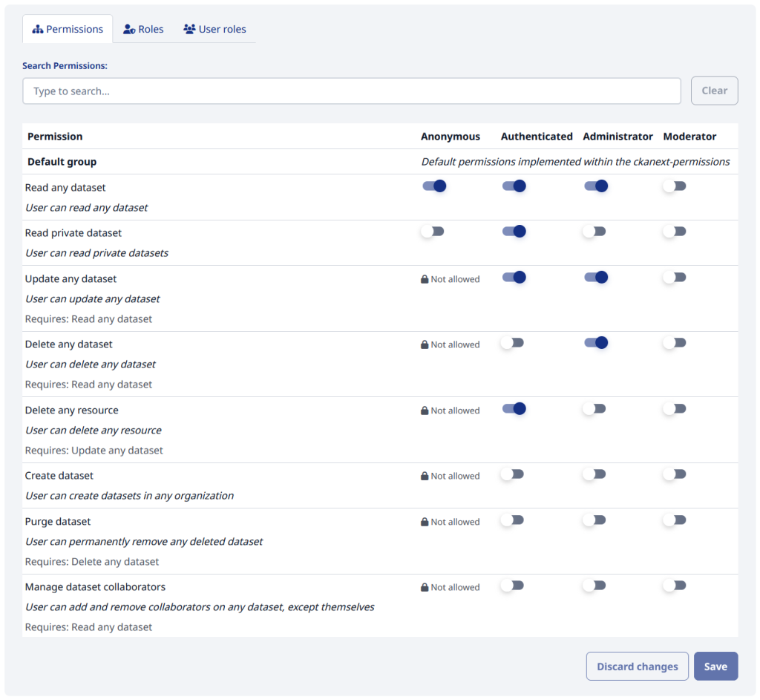Enable Delete any resource for Administrator

coord(594,409)
